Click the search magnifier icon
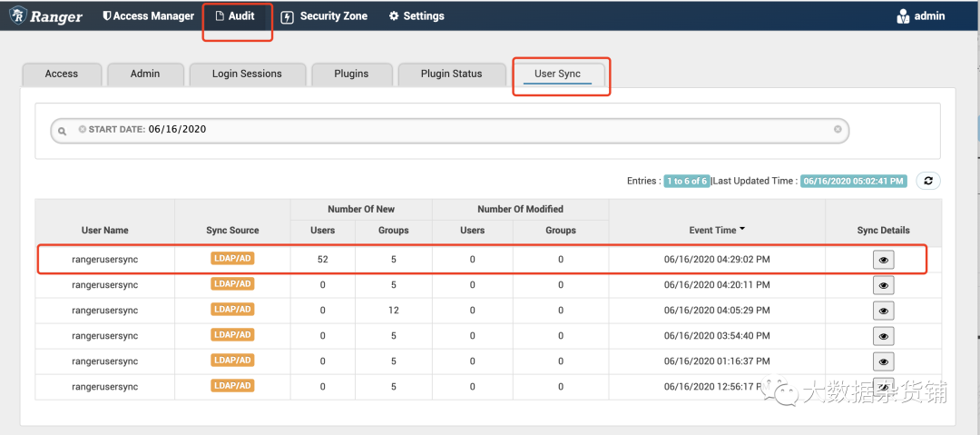980x435 pixels. (x=63, y=131)
